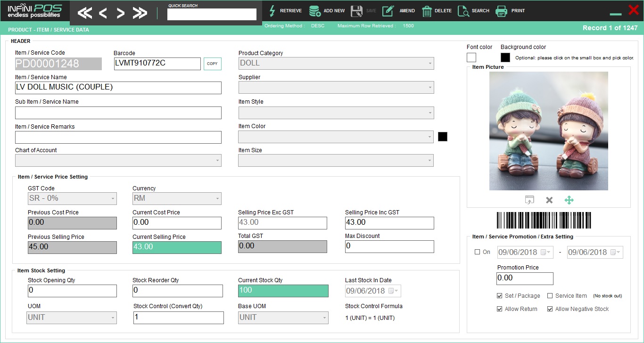Click the Current Stock Qty field
This screenshot has height=343, width=644.
(283, 291)
